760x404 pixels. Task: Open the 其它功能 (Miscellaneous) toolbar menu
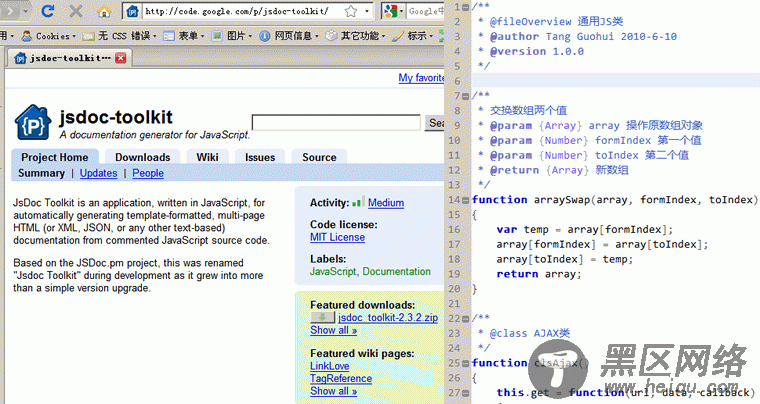click(355, 36)
